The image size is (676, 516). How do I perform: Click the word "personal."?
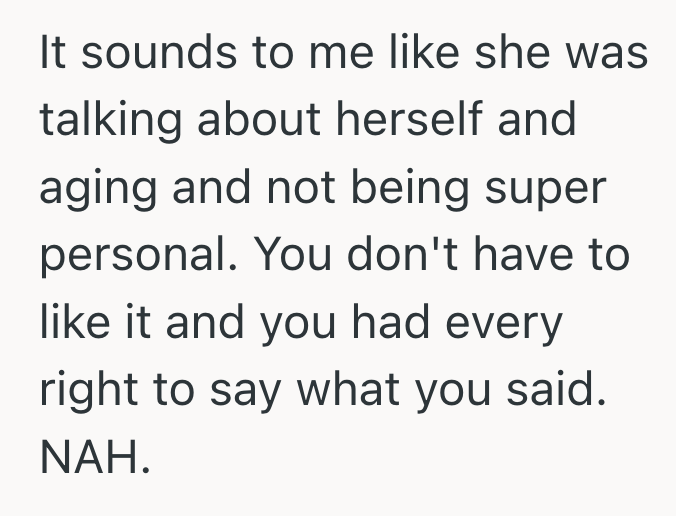pyautogui.click(x=131, y=256)
